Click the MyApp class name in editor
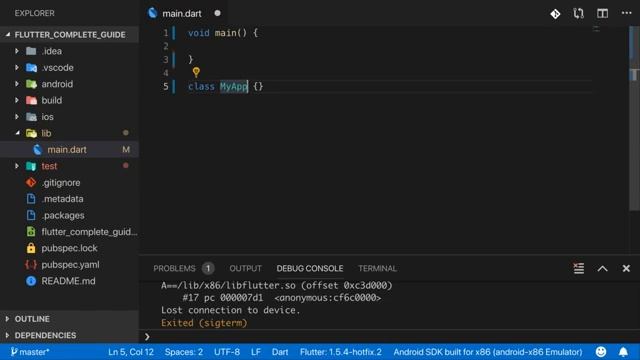The height and width of the screenshot is (360, 640). click(233, 87)
